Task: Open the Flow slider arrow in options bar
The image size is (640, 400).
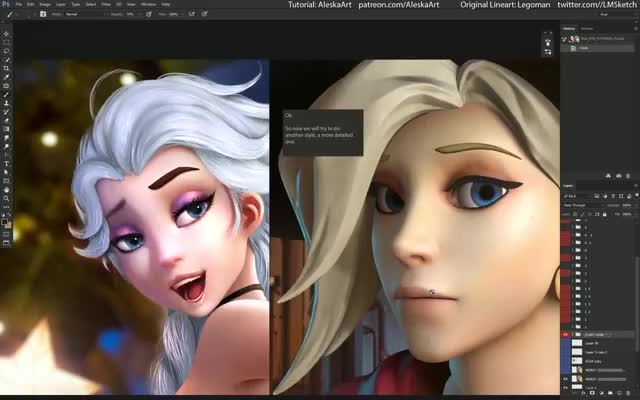Action: coord(182,14)
